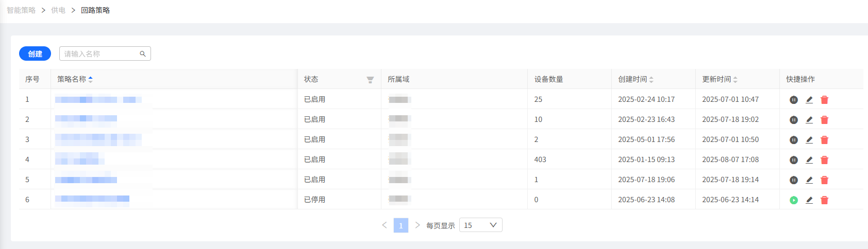Edit the strategy created 2025-02-23 16:43
The width and height of the screenshot is (868, 249).
pos(809,120)
